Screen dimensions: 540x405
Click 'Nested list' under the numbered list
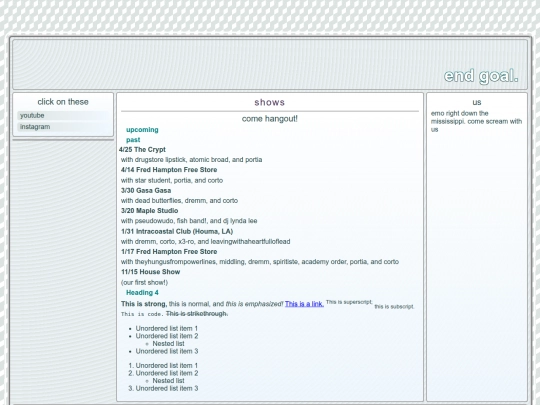click(168, 381)
